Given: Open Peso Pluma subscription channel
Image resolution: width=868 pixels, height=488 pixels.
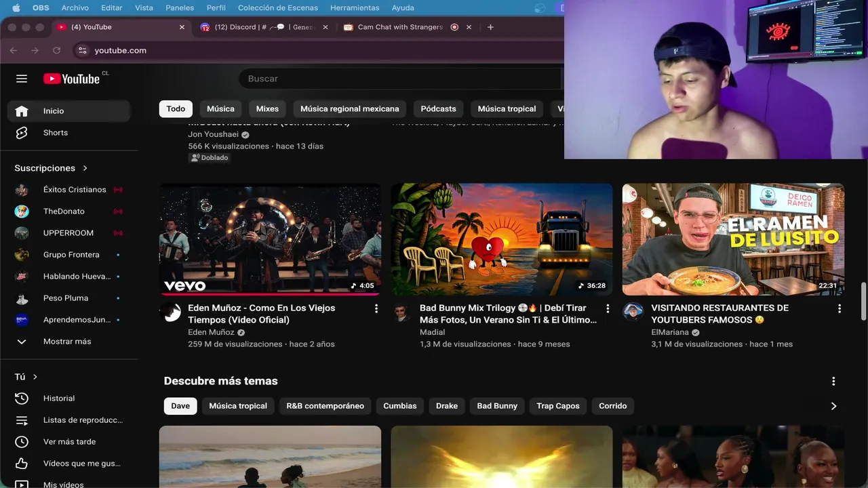Looking at the screenshot, I should point(68,298).
